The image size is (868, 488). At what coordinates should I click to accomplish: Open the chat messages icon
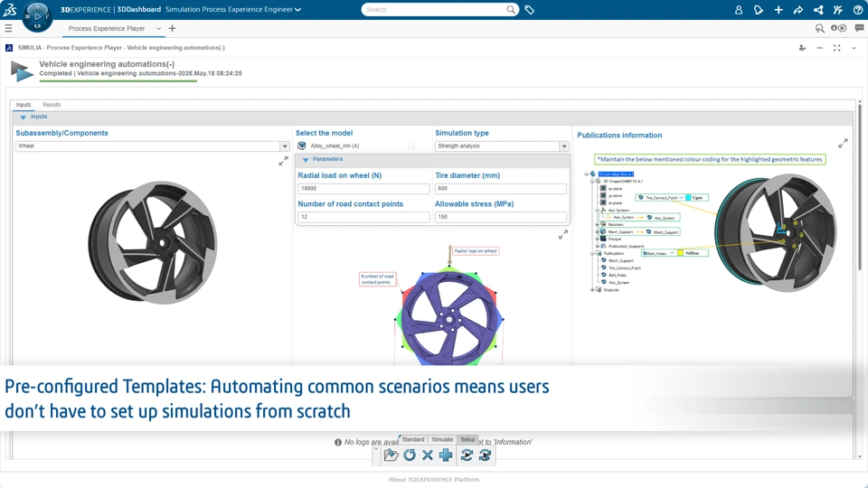coord(859,28)
